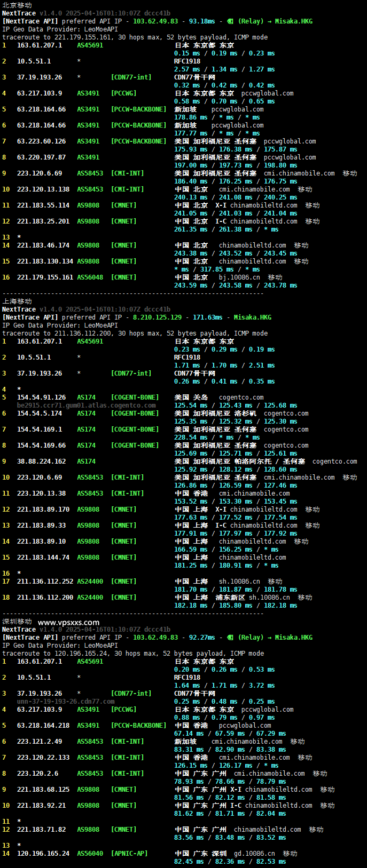Select hop IP 221.183.71.82
Screen dimensions: 367x868
click(42, 830)
